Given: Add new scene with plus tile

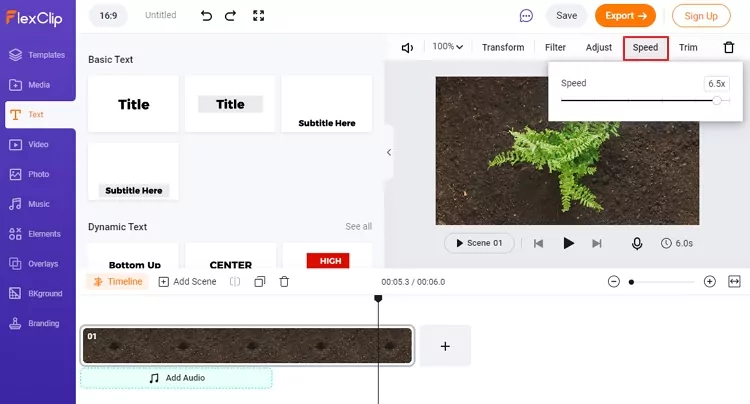Looking at the screenshot, I should click(x=445, y=346).
